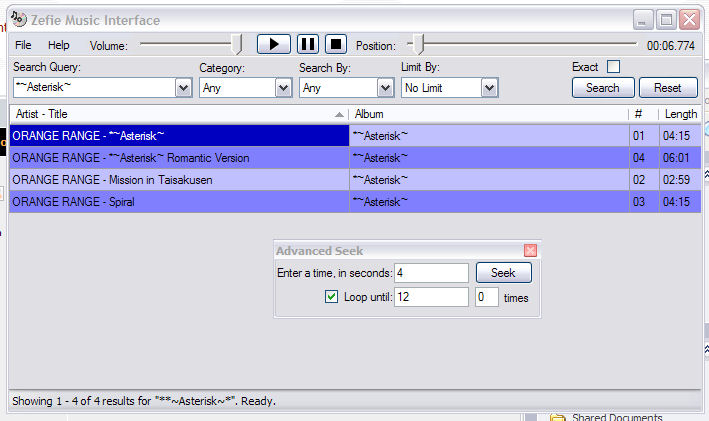Click the Seek button
The image size is (709, 421).
point(503,273)
